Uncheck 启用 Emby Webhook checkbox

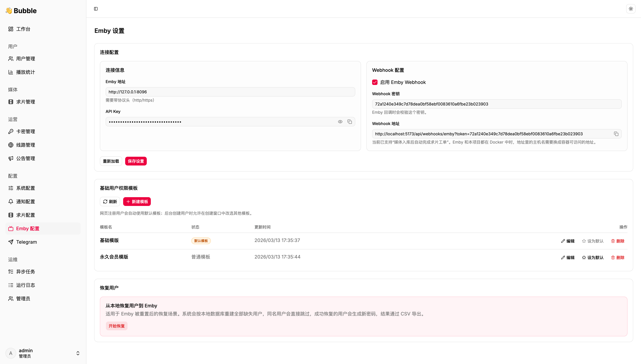pos(375,82)
